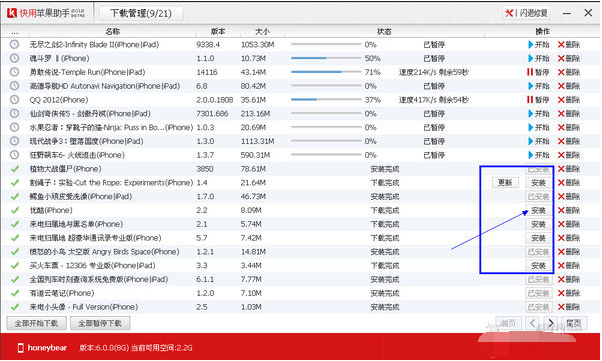Delete the 优酷 entry
The width and height of the screenshot is (602, 361).
tap(569, 210)
